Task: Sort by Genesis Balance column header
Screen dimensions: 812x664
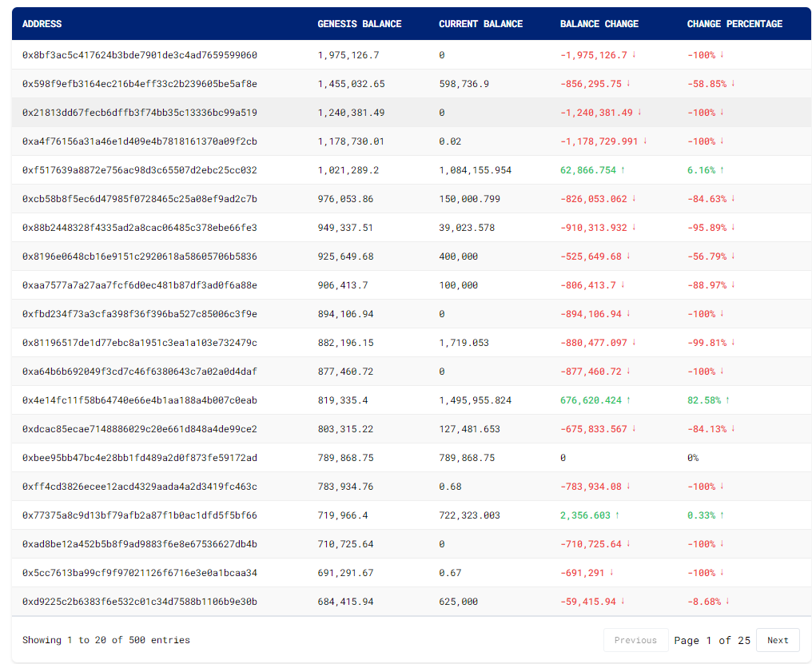Action: tap(359, 24)
